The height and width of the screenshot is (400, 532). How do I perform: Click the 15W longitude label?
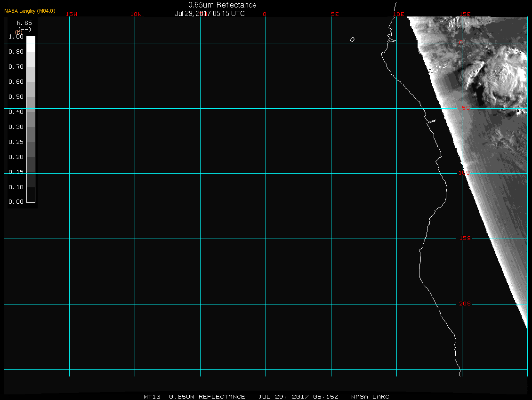(72, 14)
